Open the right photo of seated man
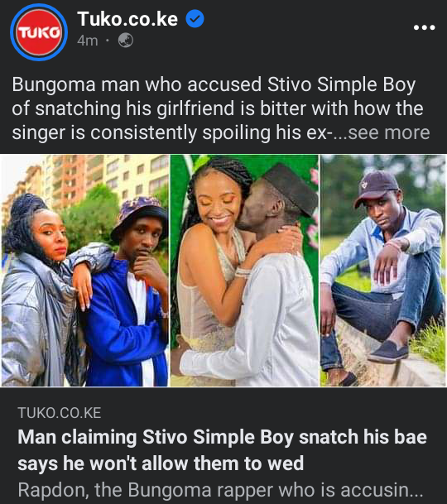 [x=383, y=271]
